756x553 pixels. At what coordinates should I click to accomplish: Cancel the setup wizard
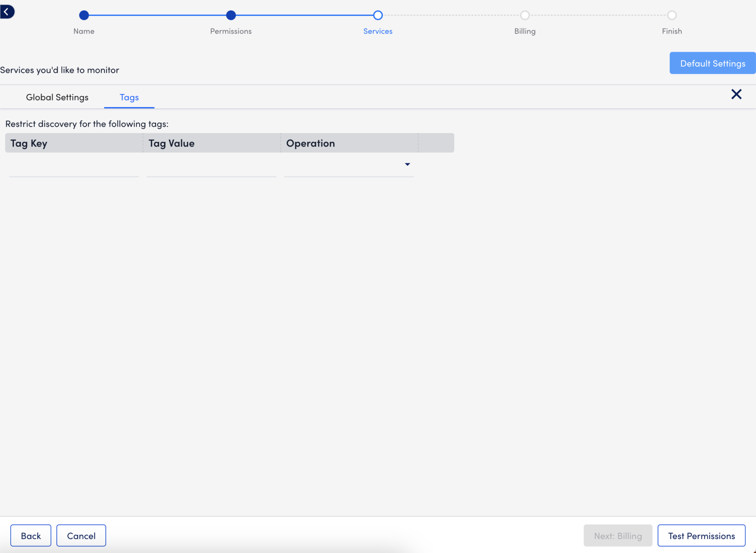point(81,535)
